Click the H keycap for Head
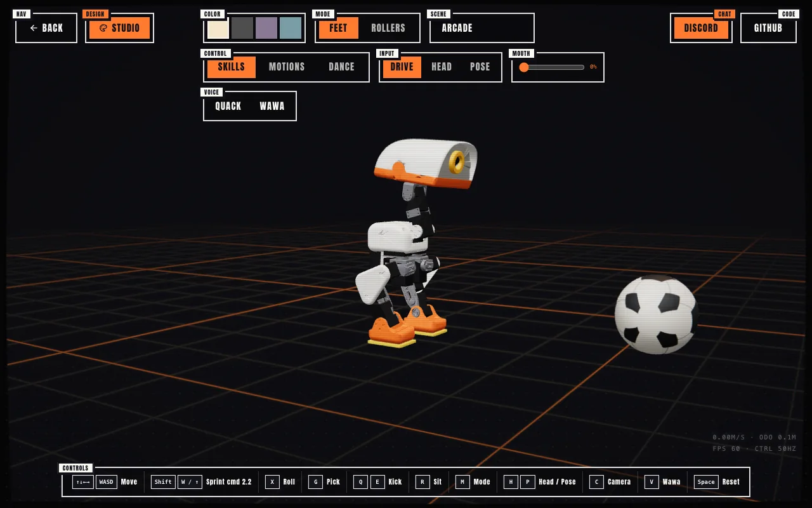812x508 pixels. (x=511, y=482)
